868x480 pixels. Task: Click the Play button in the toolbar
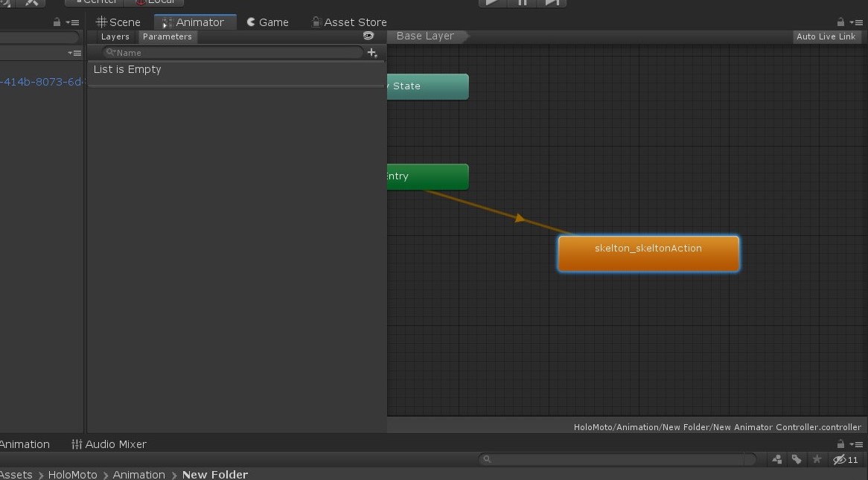[492, 3]
